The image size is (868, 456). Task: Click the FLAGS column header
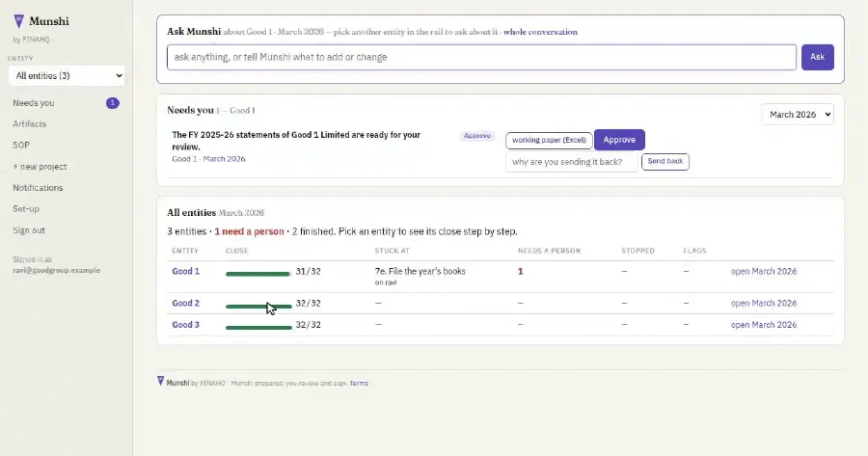[x=694, y=251]
